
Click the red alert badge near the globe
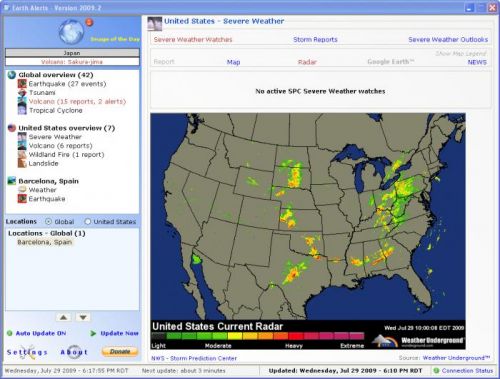[89, 22]
